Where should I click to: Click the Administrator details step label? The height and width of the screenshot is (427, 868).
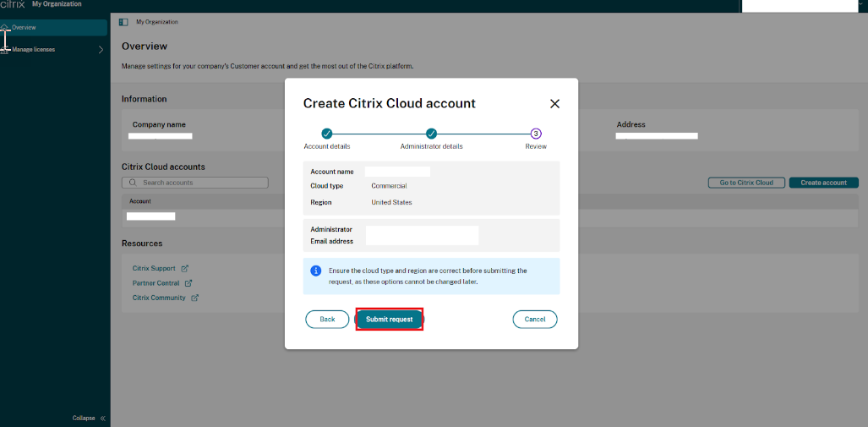point(431,146)
